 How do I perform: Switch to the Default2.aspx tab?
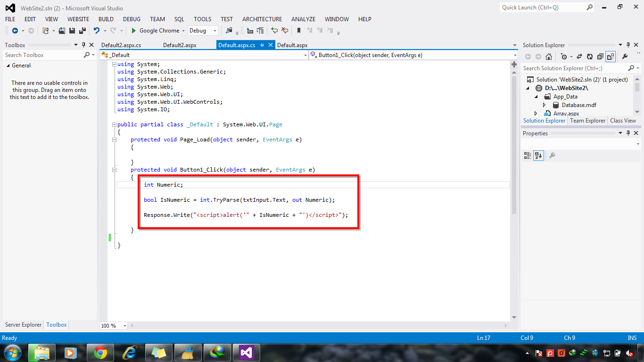tap(179, 45)
